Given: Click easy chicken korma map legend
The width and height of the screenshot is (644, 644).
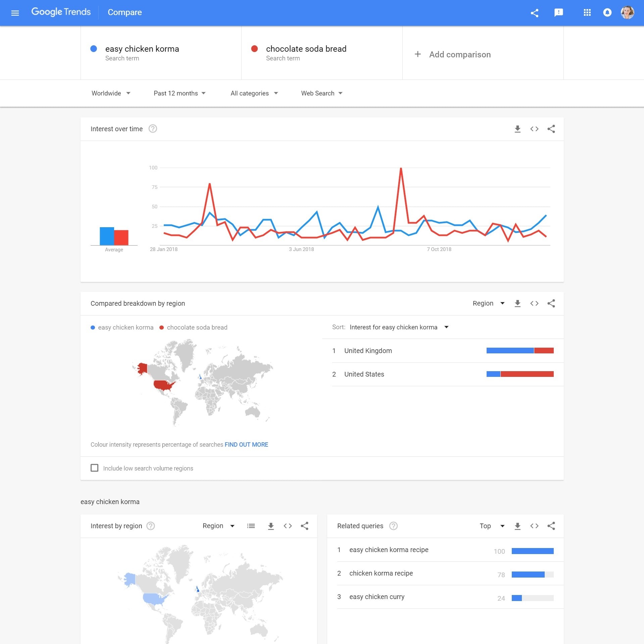Looking at the screenshot, I should [122, 328].
